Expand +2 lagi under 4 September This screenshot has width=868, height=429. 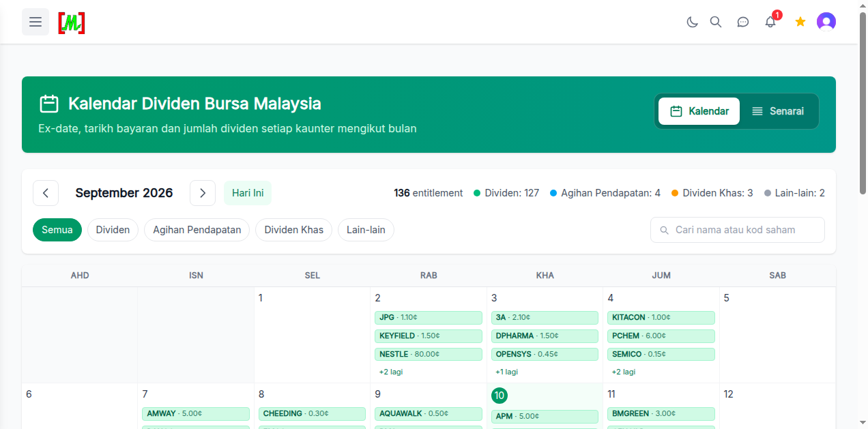624,372
